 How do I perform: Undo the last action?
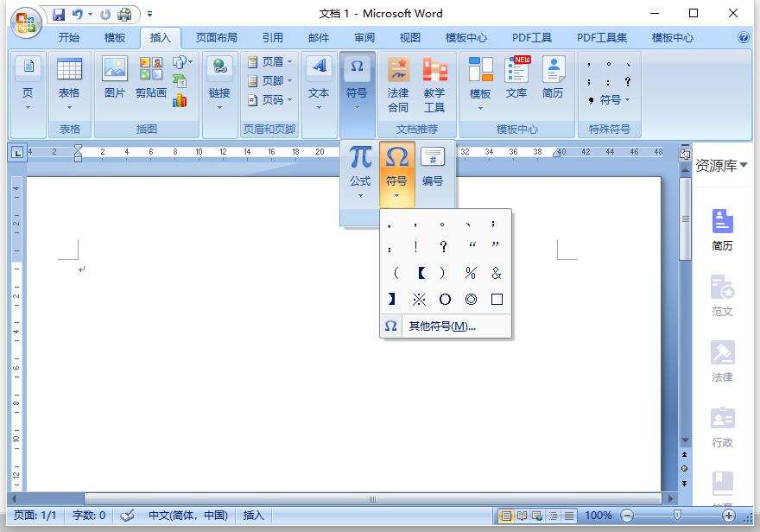(78, 15)
